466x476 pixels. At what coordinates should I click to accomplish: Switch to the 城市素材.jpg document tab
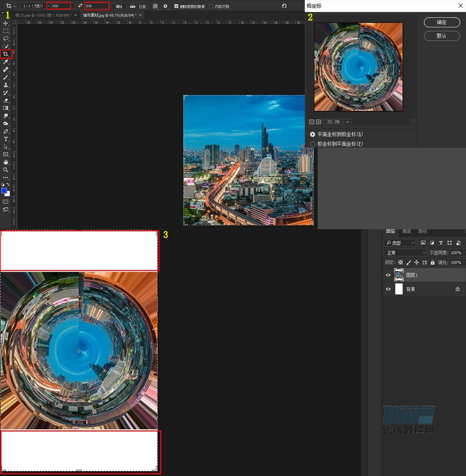click(x=109, y=16)
